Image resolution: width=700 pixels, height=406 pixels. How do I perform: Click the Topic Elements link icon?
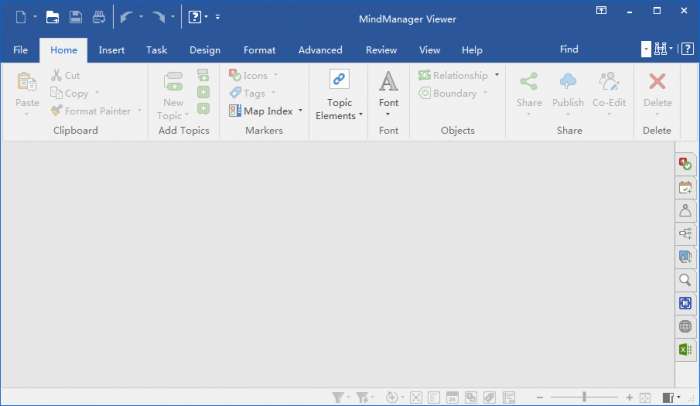[339, 80]
